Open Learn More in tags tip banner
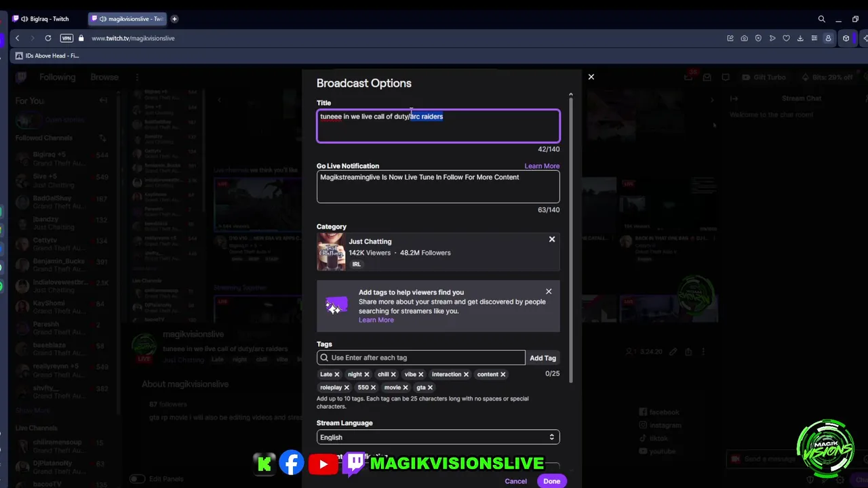This screenshot has height=488, width=868. coord(376,320)
